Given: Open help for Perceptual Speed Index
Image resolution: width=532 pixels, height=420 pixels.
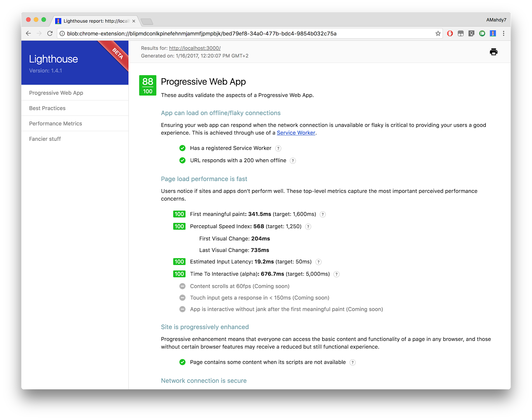Looking at the screenshot, I should pos(308,227).
